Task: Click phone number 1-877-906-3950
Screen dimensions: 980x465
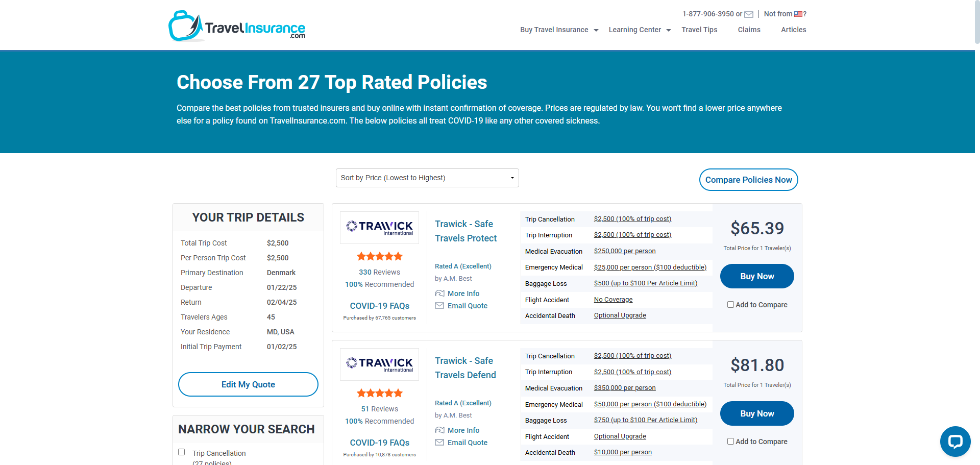Action: click(708, 14)
